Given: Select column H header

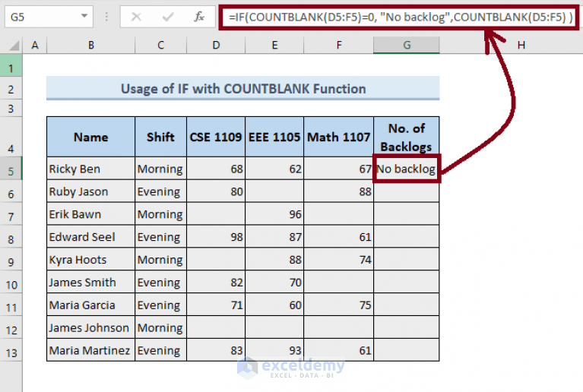Looking at the screenshot, I should click(x=521, y=46).
